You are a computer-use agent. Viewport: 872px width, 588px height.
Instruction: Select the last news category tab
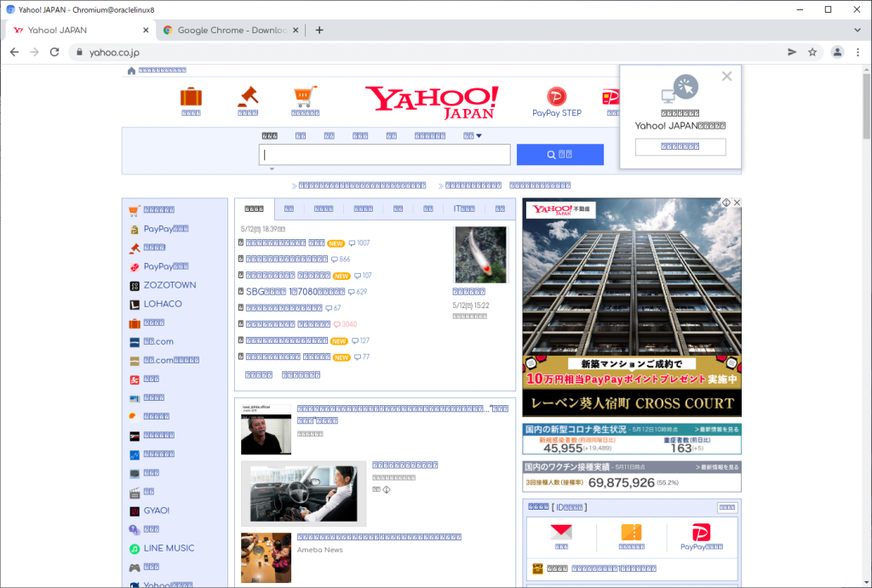pos(500,209)
